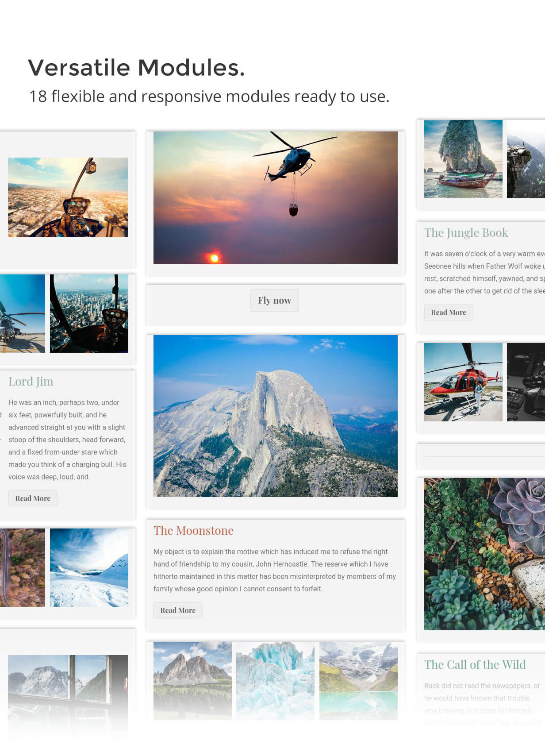View helicopter at sunset image
Screen dimensions: 545x756
[x=276, y=198]
